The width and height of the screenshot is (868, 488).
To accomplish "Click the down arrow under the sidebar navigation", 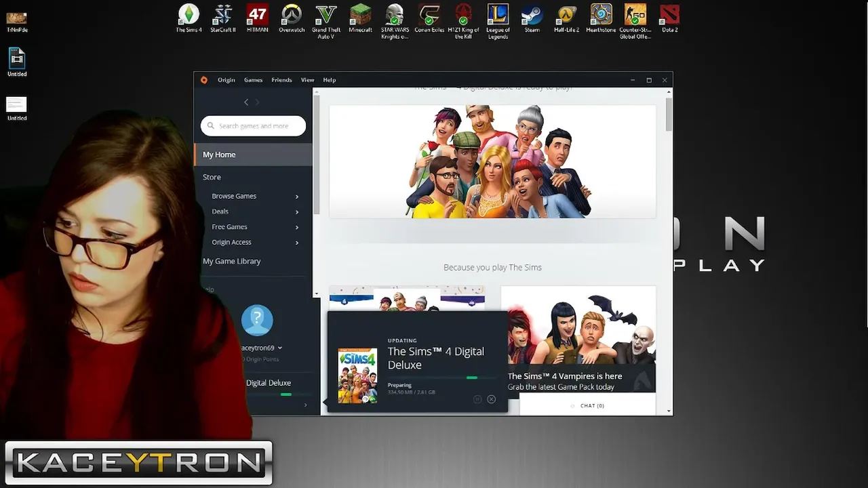I will (x=316, y=294).
